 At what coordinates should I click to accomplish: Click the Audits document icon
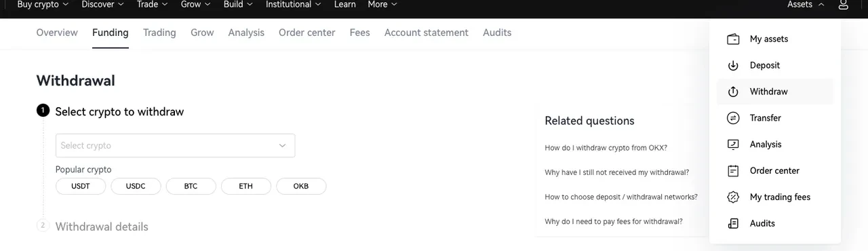733,223
